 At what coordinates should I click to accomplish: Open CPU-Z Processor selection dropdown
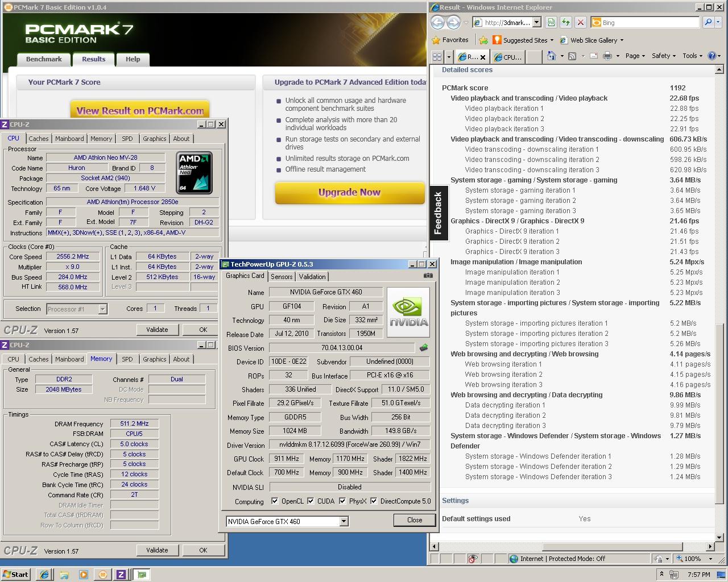click(x=102, y=309)
